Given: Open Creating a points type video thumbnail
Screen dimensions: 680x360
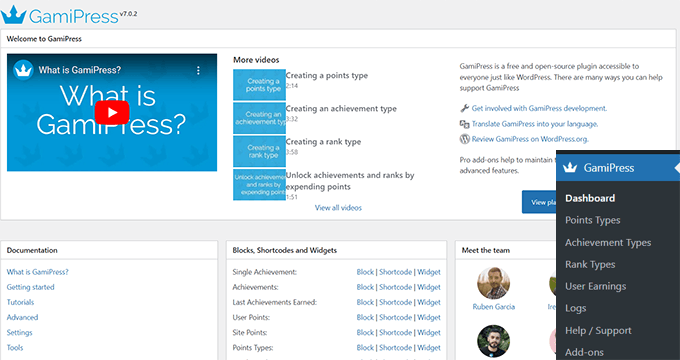Looking at the screenshot, I should click(x=259, y=85).
